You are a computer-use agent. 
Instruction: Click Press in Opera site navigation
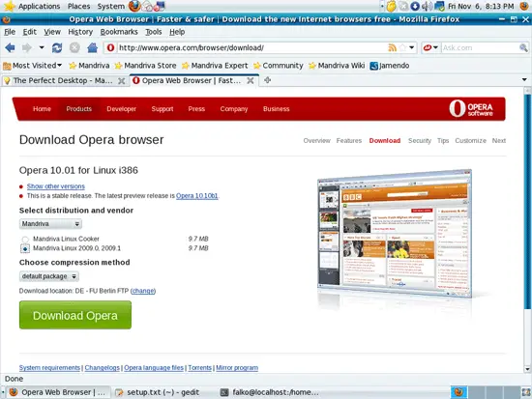click(196, 109)
